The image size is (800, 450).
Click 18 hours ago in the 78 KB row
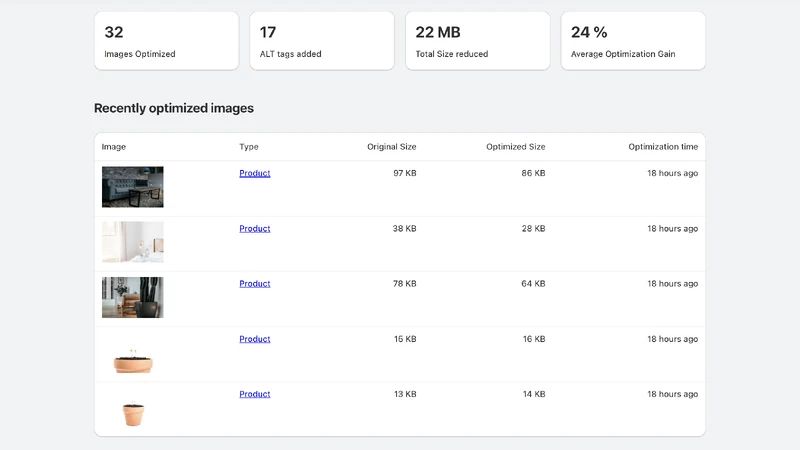672,284
